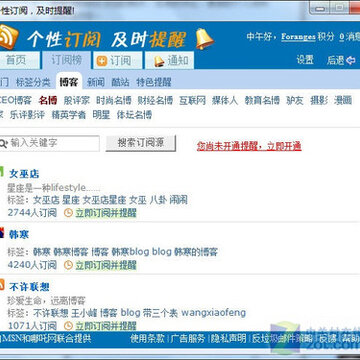The height and width of the screenshot is (360, 360).
Task: Open 广告服务 footer link
Action: (188, 339)
